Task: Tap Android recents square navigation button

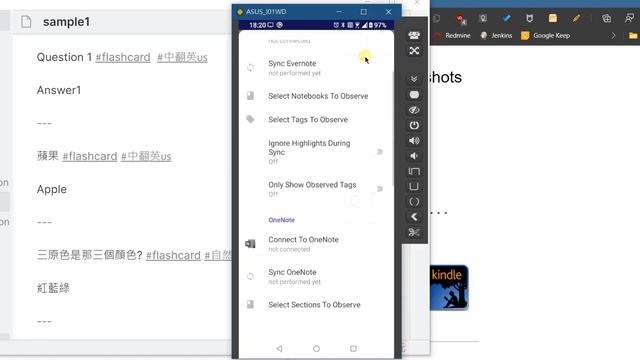Action: coord(353,349)
